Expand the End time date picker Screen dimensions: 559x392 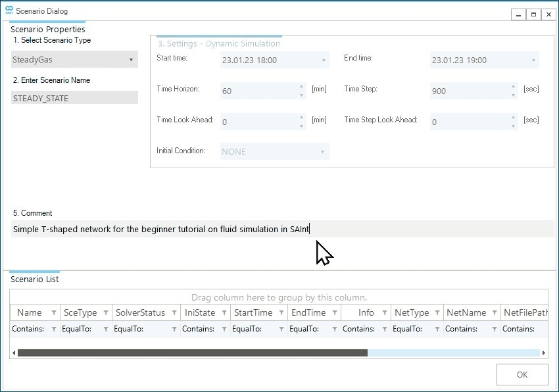(x=533, y=61)
